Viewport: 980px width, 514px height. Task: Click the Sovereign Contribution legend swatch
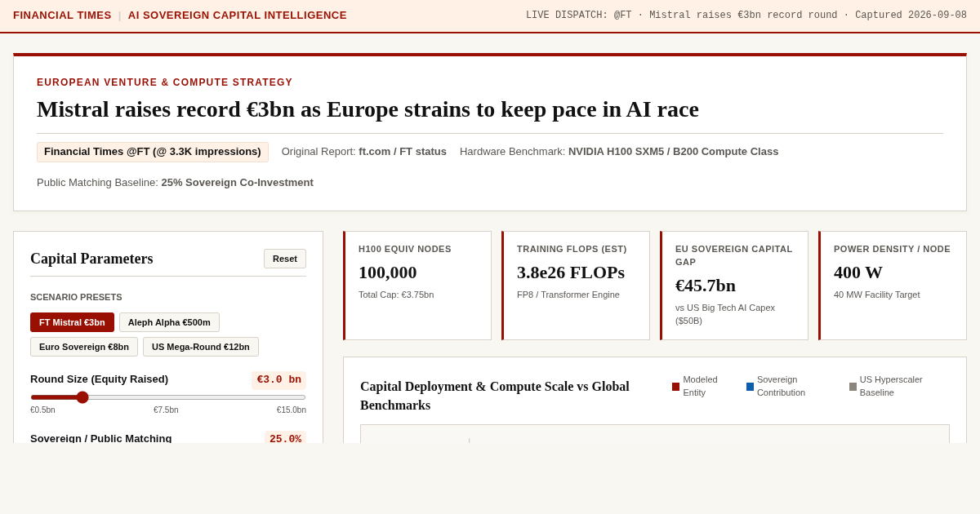(750, 387)
